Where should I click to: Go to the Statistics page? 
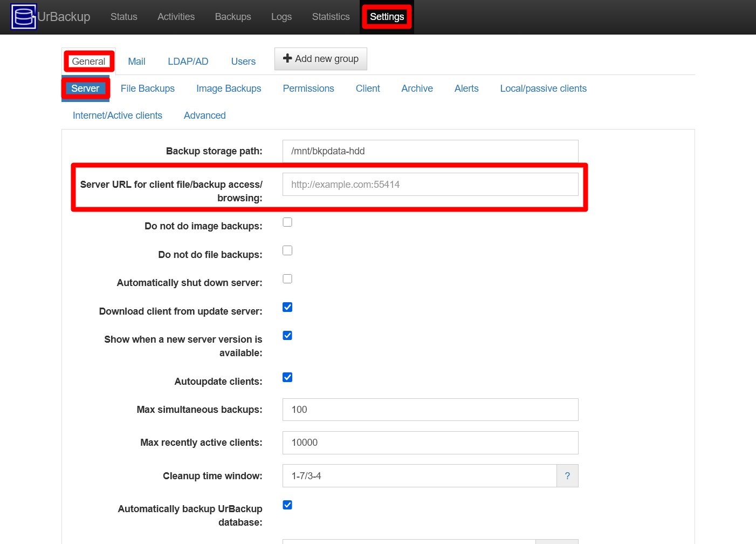click(331, 17)
